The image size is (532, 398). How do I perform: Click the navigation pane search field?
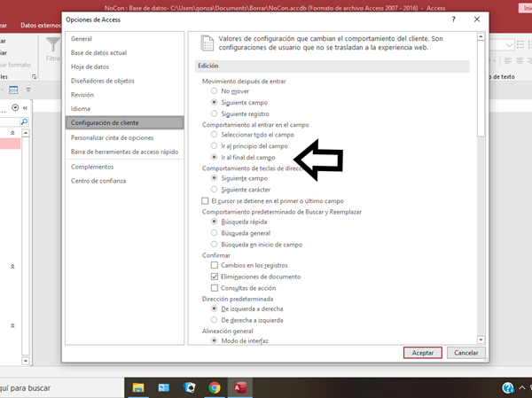pos(10,121)
